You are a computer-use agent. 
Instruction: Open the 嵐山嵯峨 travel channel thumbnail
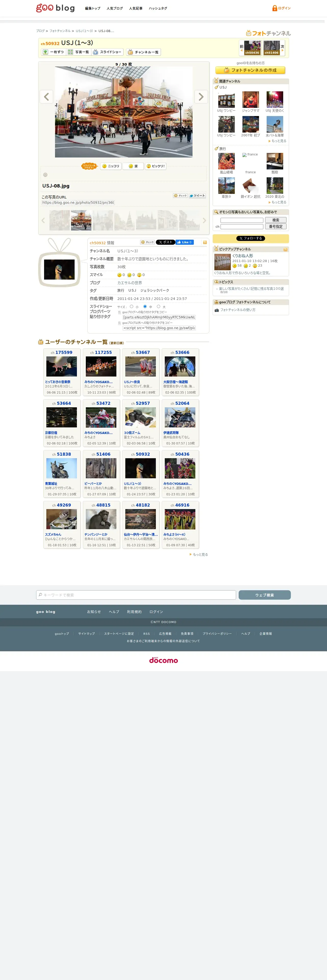(x=226, y=161)
